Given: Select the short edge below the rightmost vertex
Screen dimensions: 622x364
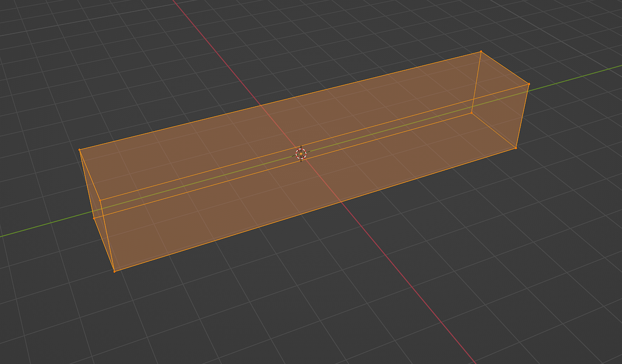Looking at the screenshot, I should (x=522, y=115).
